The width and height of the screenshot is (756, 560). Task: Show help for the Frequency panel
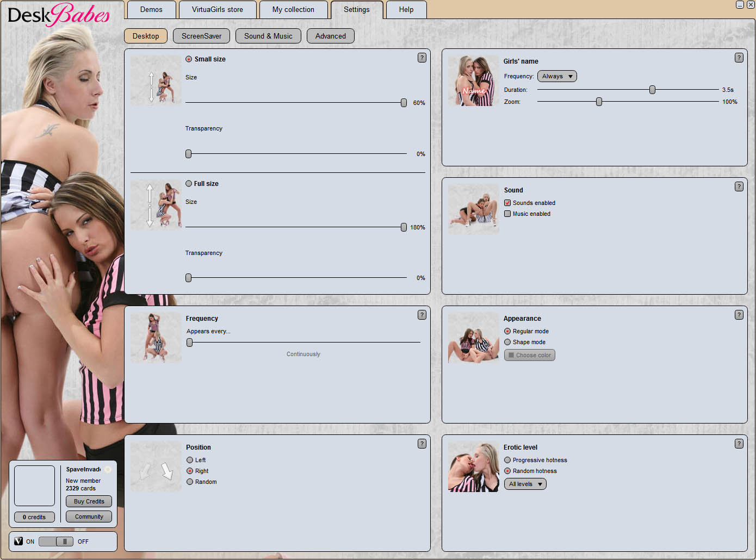(x=422, y=315)
